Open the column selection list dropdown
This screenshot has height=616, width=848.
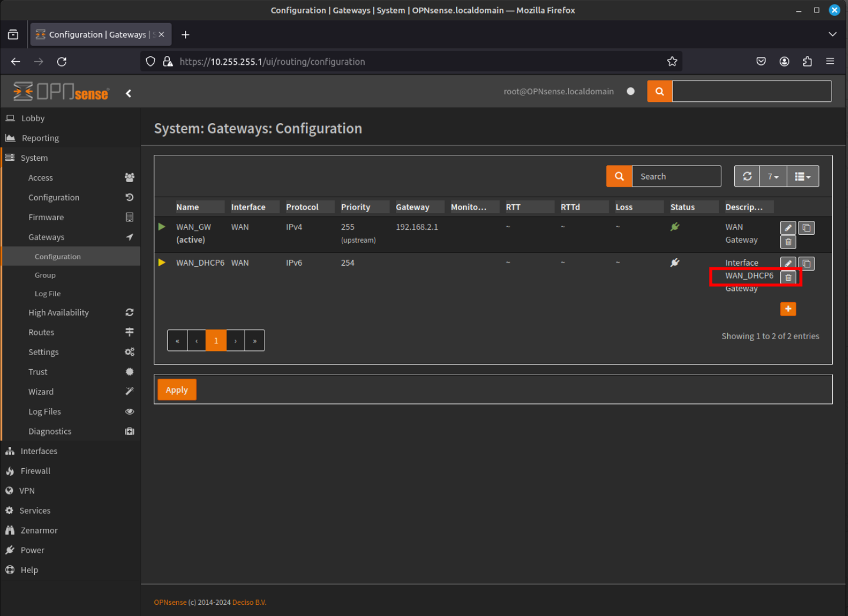click(803, 176)
